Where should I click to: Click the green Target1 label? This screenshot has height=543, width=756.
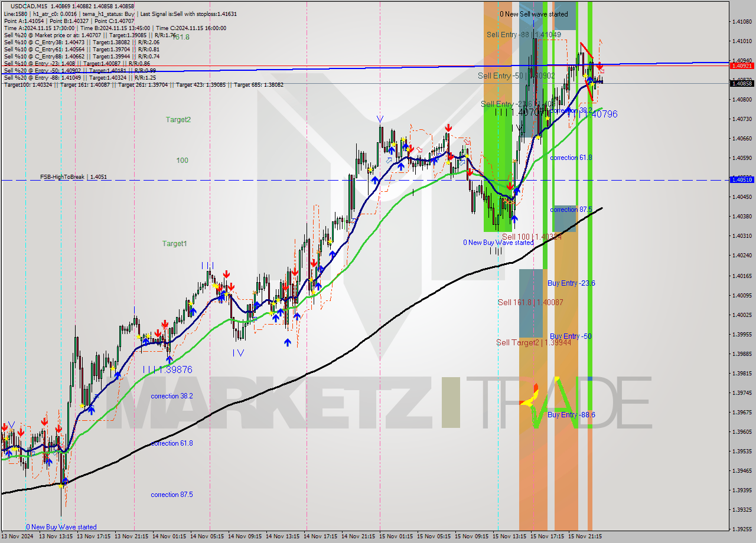point(175,243)
